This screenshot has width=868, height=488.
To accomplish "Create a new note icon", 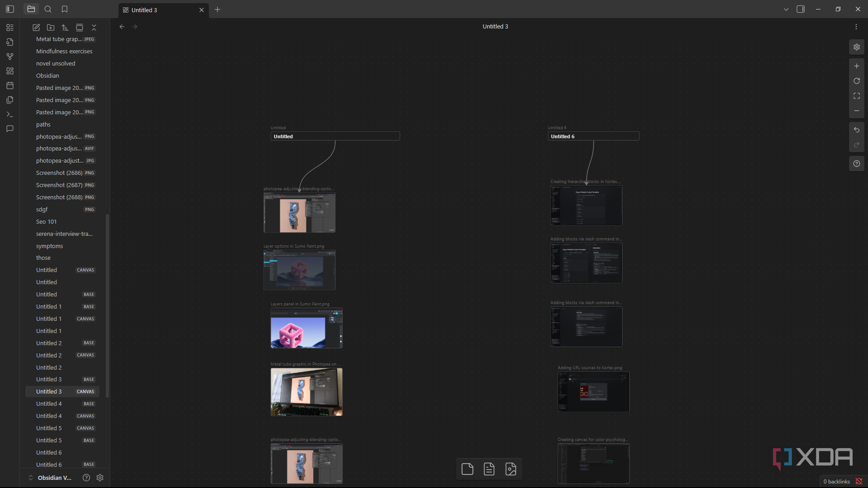I will [x=36, y=28].
